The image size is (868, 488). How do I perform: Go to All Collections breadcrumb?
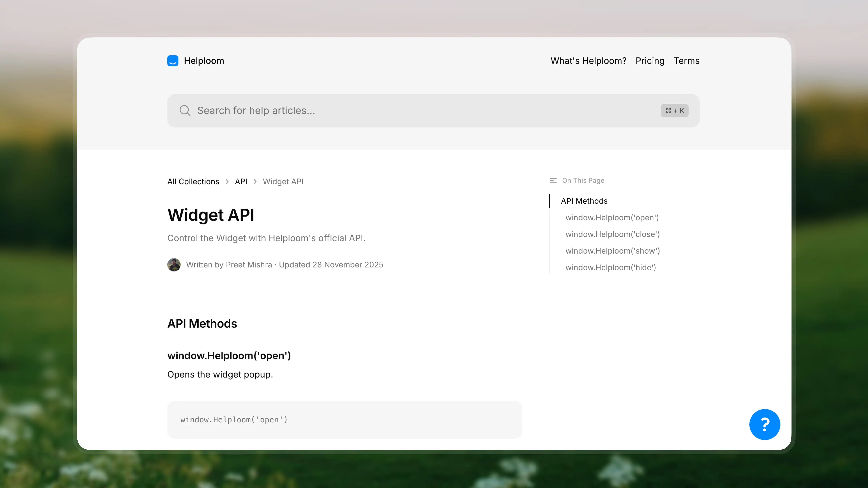193,181
